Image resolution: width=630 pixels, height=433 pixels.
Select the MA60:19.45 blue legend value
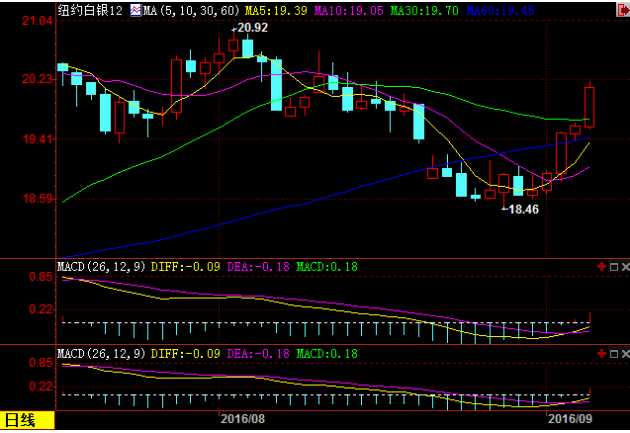pyautogui.click(x=501, y=10)
